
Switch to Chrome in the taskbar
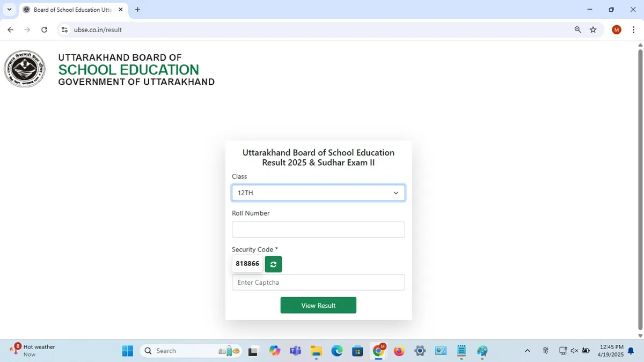379,351
